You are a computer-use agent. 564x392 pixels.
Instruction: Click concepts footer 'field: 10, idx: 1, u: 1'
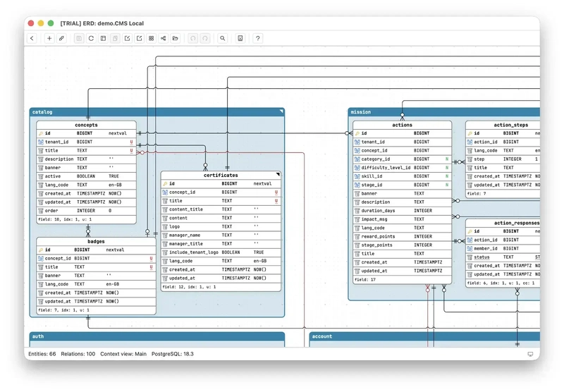[x=65, y=219]
